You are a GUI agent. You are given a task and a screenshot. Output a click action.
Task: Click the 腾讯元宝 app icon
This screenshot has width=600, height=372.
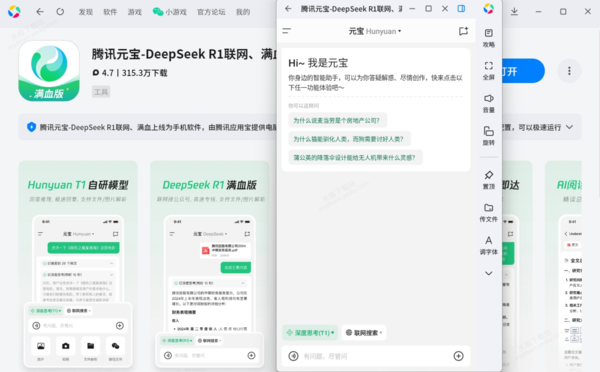point(49,71)
